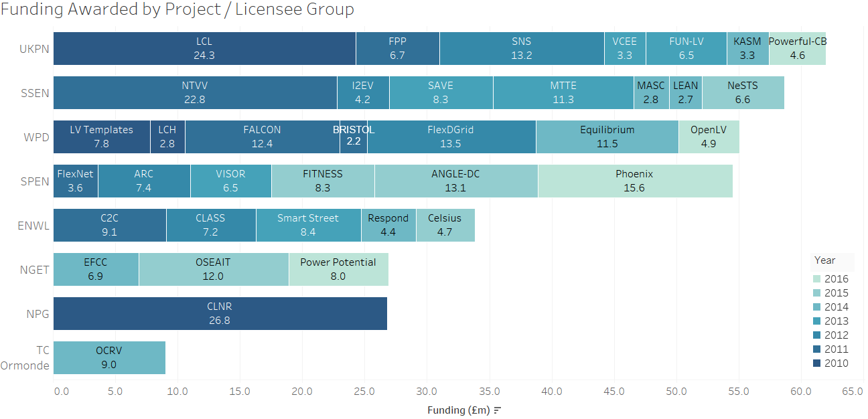The width and height of the screenshot is (868, 419).
Task: Select the LCL 24.3 bar segment
Action: [x=204, y=48]
